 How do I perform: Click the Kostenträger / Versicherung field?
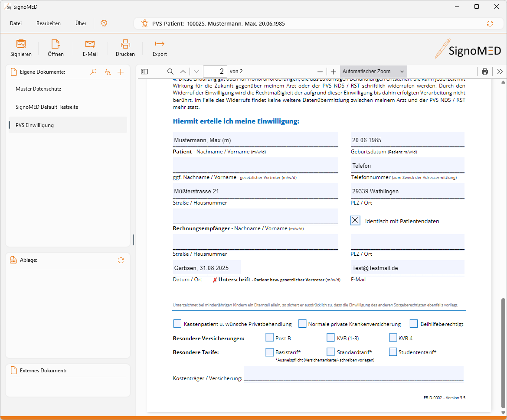click(354, 374)
